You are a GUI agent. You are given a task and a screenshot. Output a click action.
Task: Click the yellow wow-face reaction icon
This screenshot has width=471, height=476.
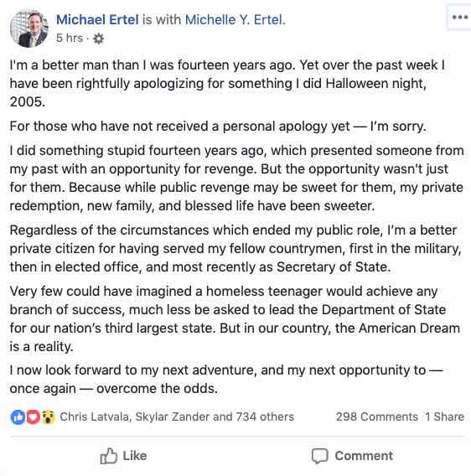click(48, 416)
